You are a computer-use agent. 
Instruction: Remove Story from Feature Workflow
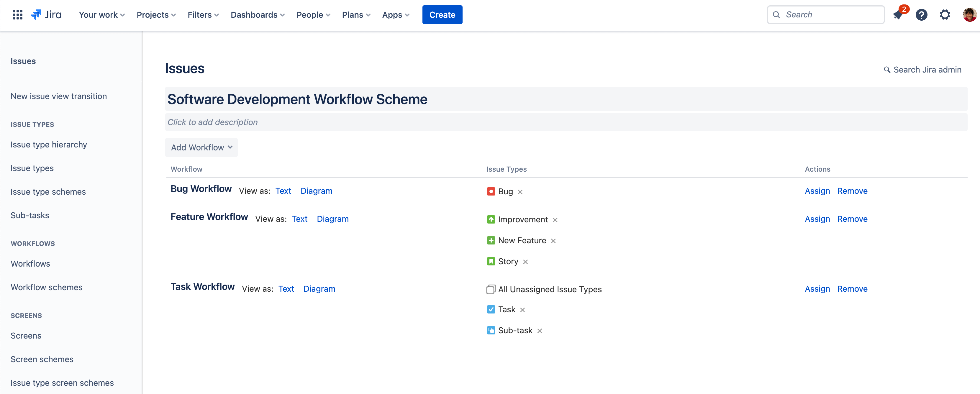(526, 261)
